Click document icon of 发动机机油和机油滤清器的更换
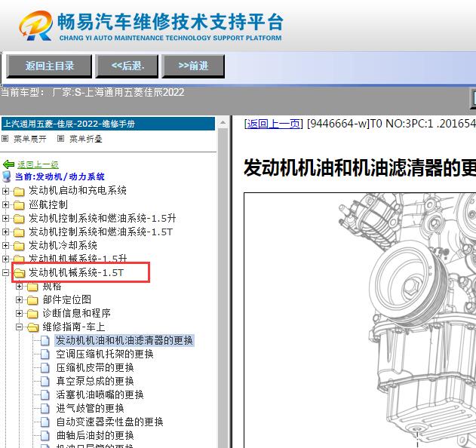476x448 pixels. point(45,341)
